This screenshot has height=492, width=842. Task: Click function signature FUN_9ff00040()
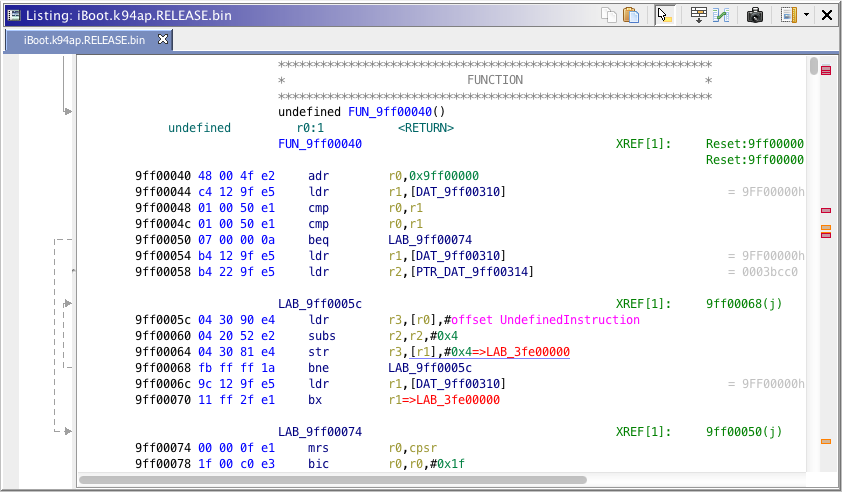point(397,112)
